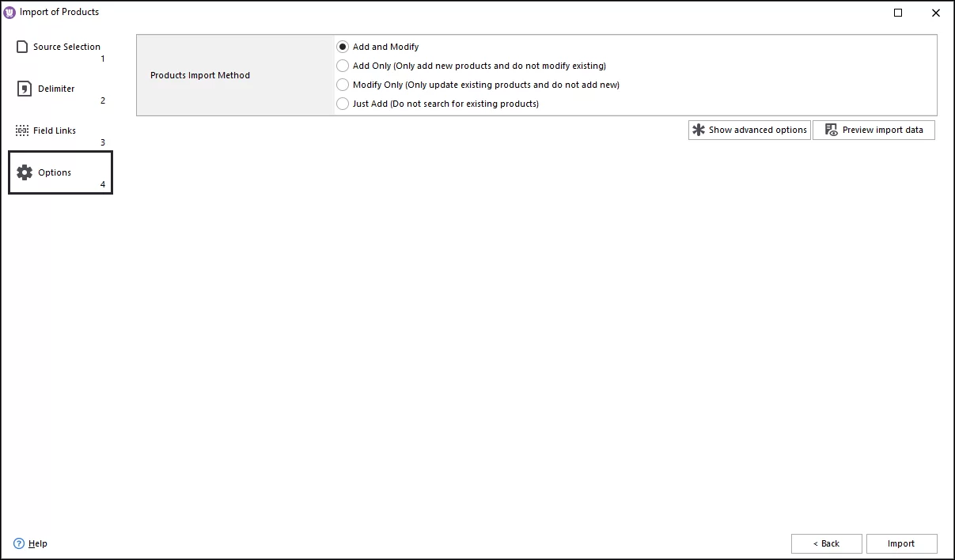
Task: Click the Source Selection document icon
Action: (x=21, y=47)
